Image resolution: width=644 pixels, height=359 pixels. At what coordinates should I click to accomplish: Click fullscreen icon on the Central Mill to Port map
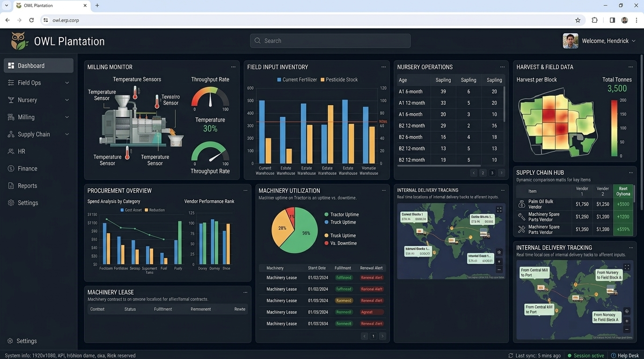(627, 267)
